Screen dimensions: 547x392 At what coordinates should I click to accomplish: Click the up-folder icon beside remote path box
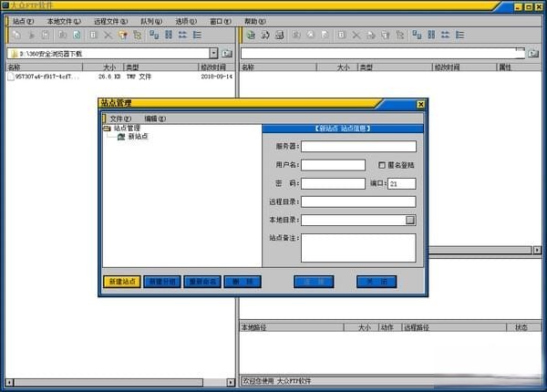(532, 54)
